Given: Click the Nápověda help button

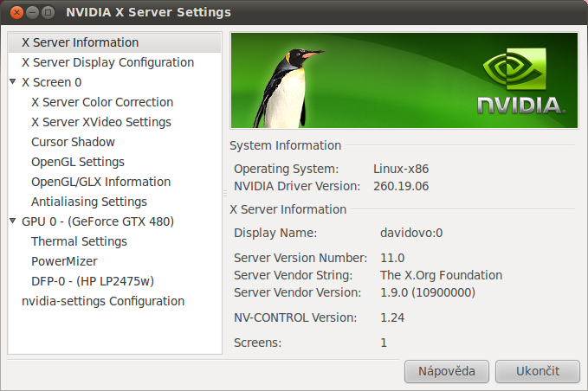Looking at the screenshot, I should pos(447,371).
